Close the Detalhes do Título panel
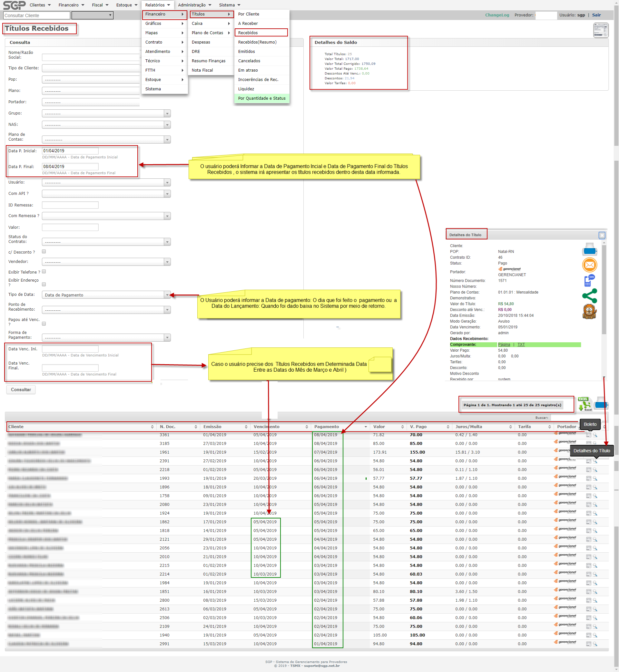Viewport: 619px width, 672px height. tap(602, 235)
